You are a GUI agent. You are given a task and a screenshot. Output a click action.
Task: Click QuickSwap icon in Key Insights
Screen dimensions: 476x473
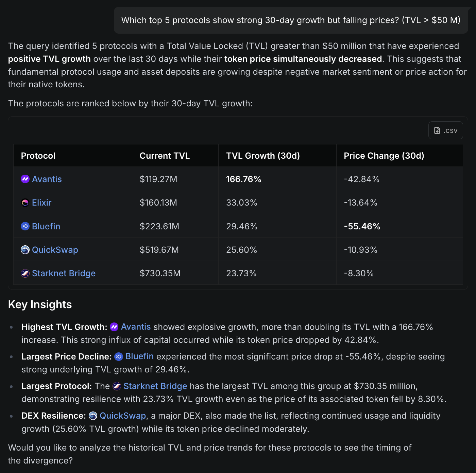93,416
